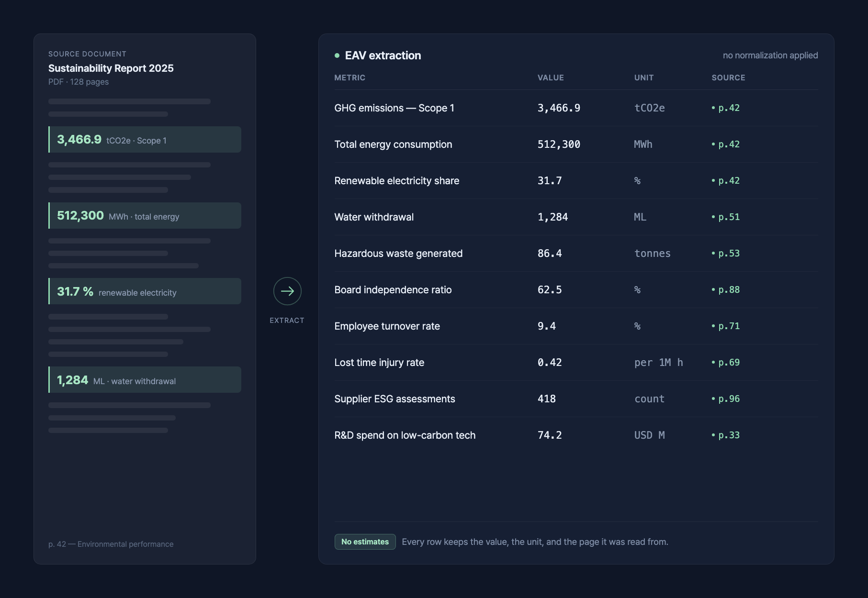Screen dimensions: 868x598
Task: Click the 0.42 lost time injury value
Action: click(550, 363)
